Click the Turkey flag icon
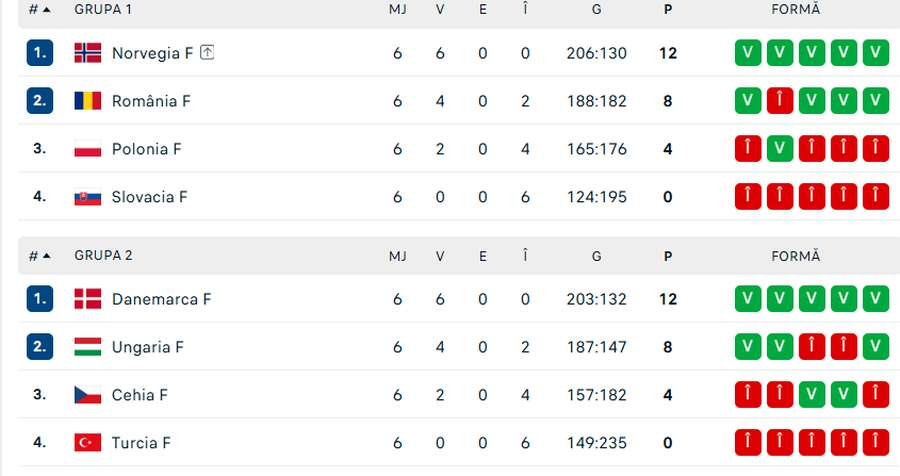 pyautogui.click(x=88, y=443)
